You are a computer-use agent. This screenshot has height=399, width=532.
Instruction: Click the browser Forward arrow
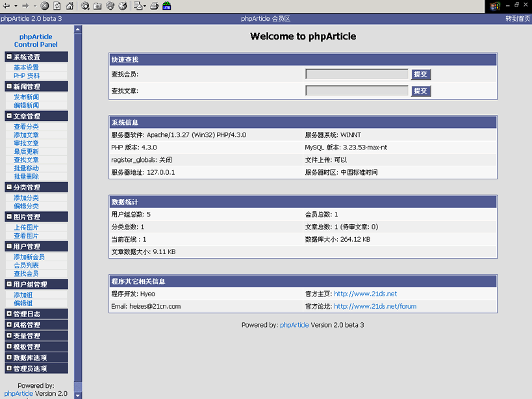pyautogui.click(x=25, y=6)
